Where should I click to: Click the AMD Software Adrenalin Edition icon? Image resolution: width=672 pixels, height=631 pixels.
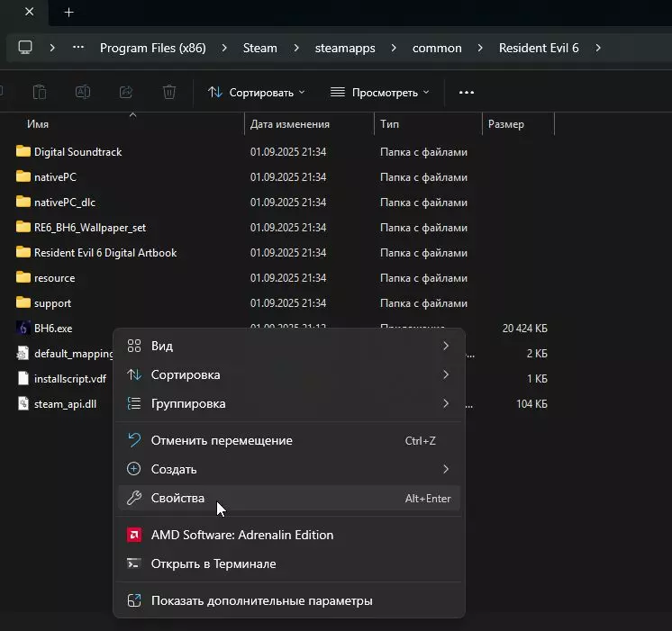coord(134,535)
